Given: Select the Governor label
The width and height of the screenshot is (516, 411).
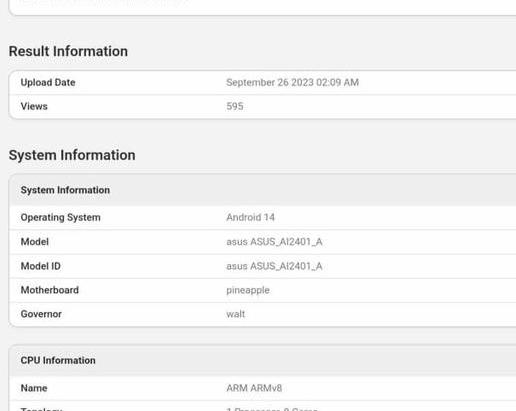Looking at the screenshot, I should pyautogui.click(x=41, y=314).
